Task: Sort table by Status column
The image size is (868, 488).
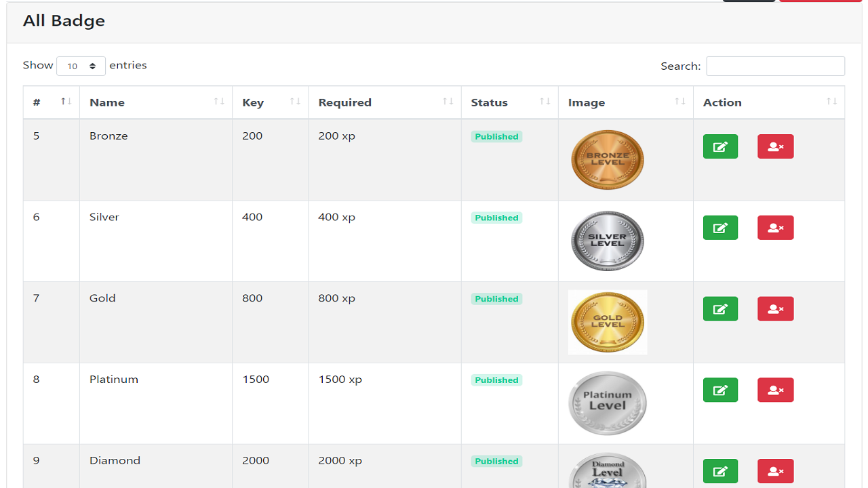Action: [509, 102]
